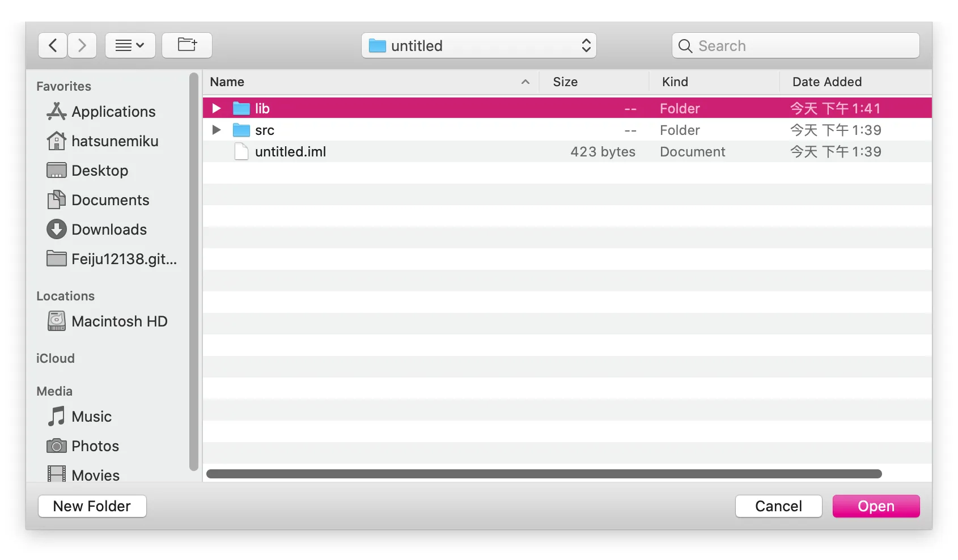Viewport: 958px width, 560px height.
Task: Open the Feiju12138.git... sidebar folder
Action: [124, 259]
